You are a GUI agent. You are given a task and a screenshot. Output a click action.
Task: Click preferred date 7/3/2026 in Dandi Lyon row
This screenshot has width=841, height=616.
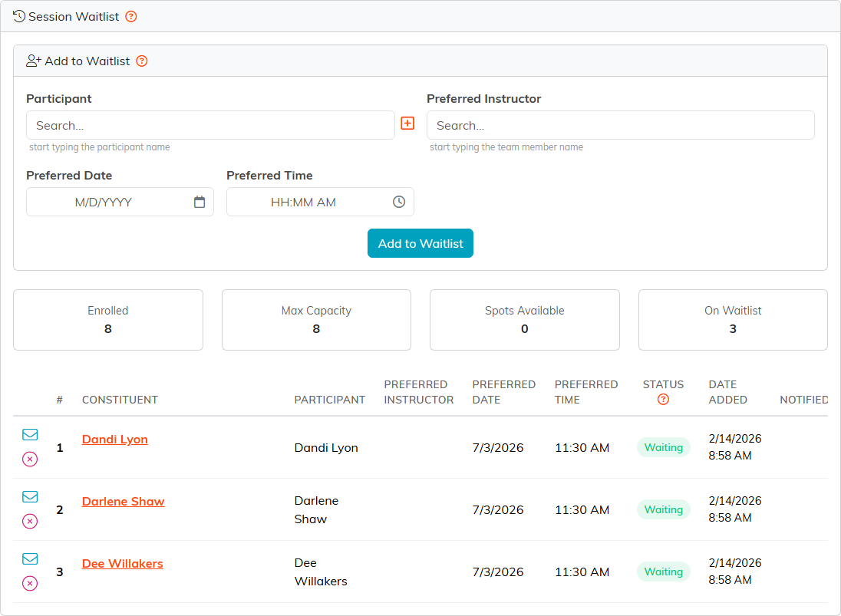(498, 448)
